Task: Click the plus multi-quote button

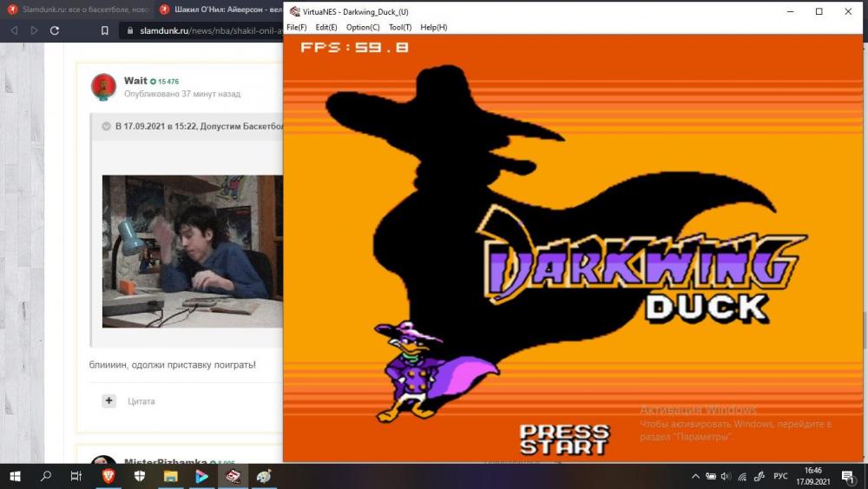Action: coord(108,400)
